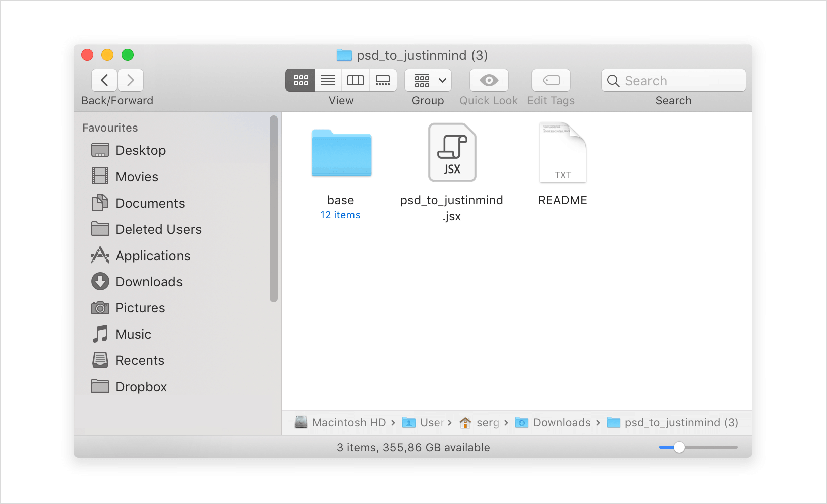827x504 pixels.
Task: Select the README TXT file icon
Action: [x=563, y=153]
